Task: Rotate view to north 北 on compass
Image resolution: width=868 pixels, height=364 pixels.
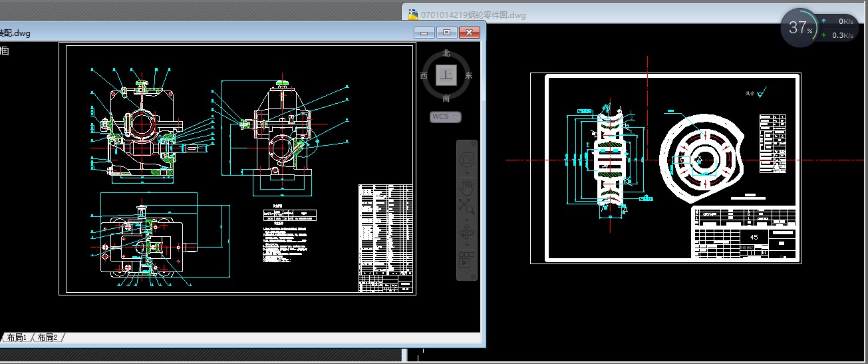Action: 446,53
